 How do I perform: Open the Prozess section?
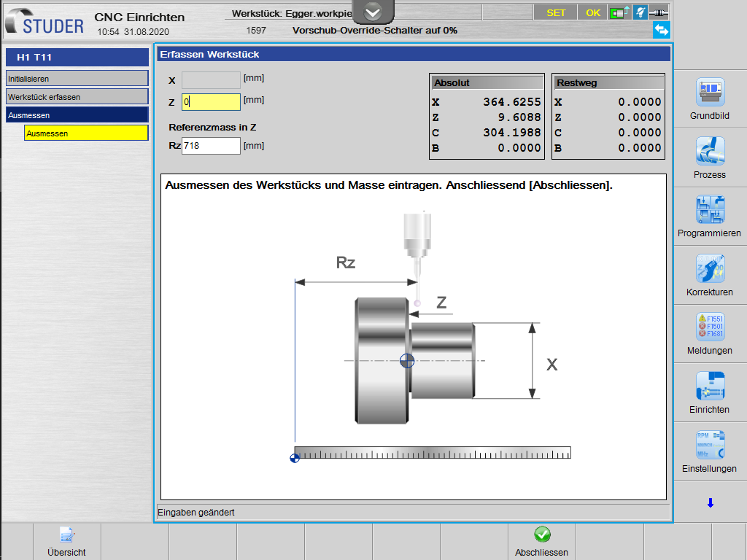point(710,152)
